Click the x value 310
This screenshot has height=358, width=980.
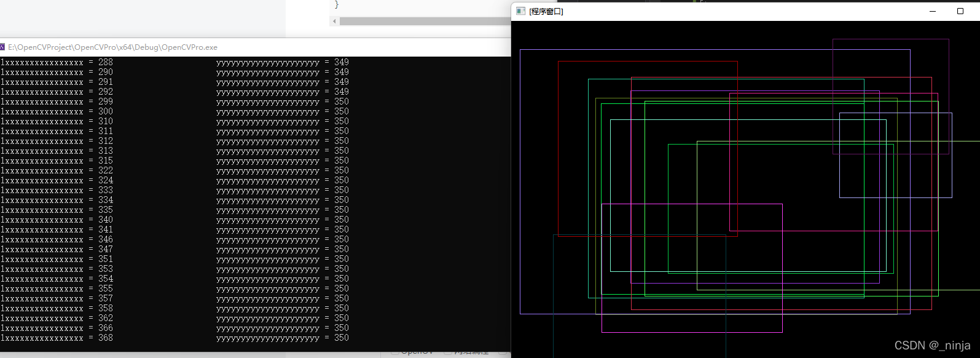click(106, 121)
